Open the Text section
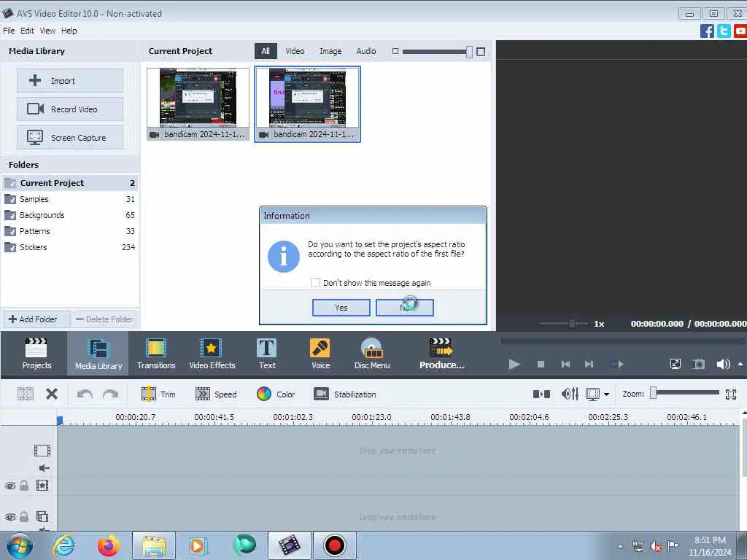 click(267, 354)
